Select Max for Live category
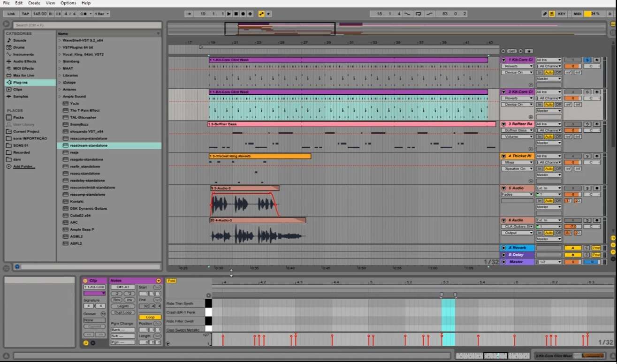 click(23, 76)
